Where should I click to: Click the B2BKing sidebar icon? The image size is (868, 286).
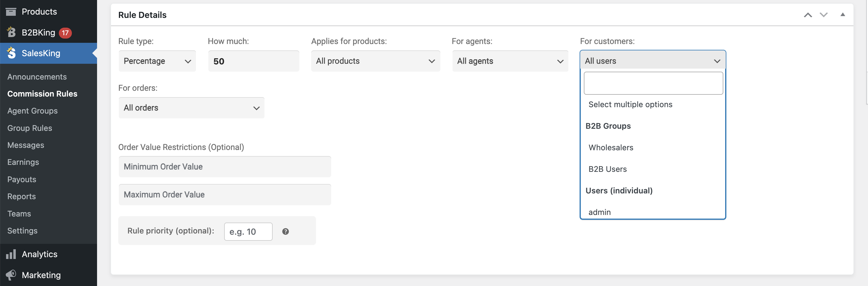tap(11, 32)
